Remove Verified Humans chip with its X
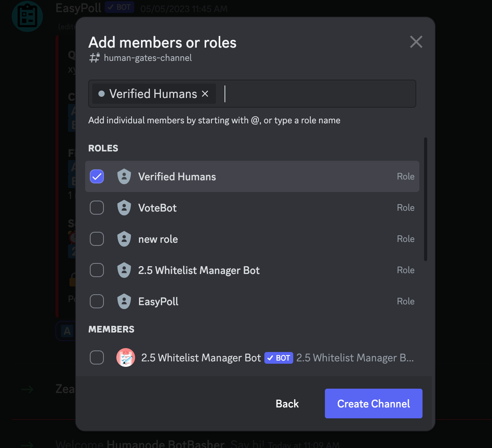Image resolution: width=492 pixels, height=448 pixels. [205, 94]
